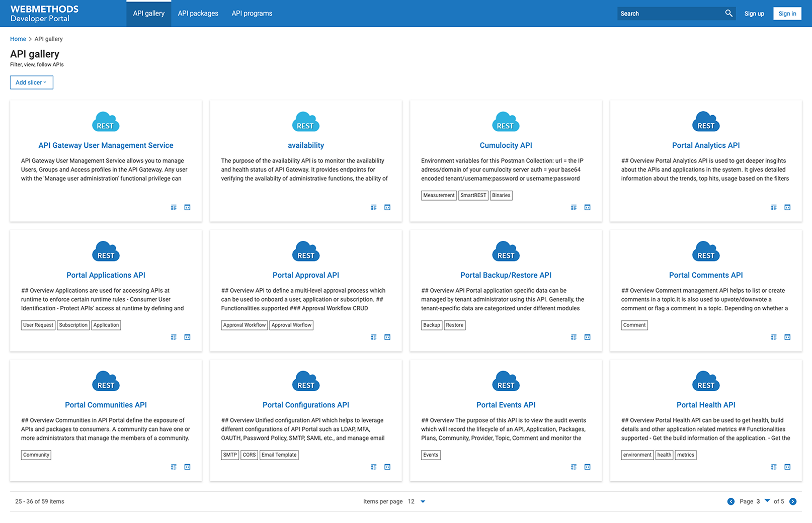
Task: Open the Add slicer dropdown
Action: 32,82
